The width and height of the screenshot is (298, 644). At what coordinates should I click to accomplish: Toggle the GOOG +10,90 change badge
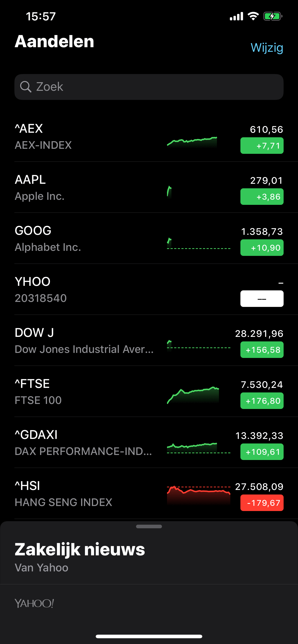point(262,247)
